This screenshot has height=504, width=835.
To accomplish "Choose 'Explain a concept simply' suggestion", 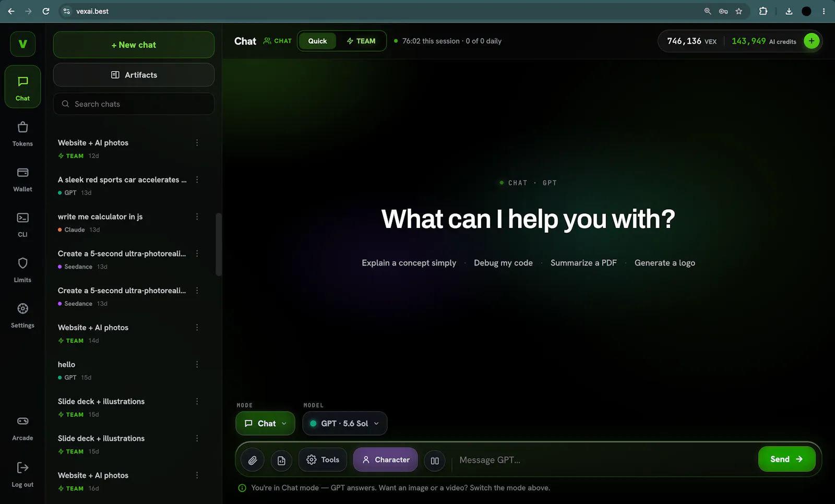I will coord(409,263).
